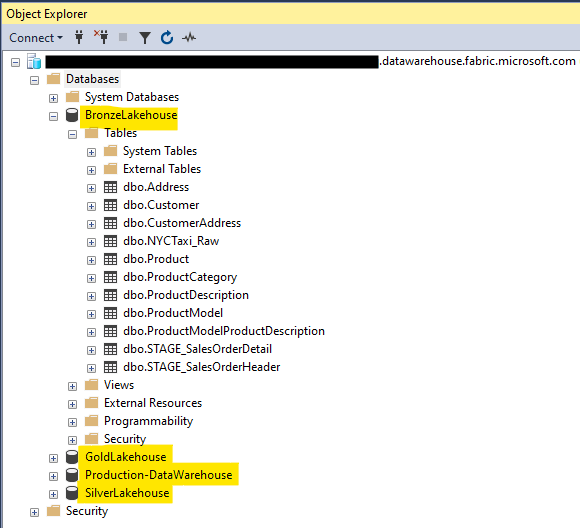Expand the SilverLakehouse database node
580x528 pixels.
click(53, 494)
